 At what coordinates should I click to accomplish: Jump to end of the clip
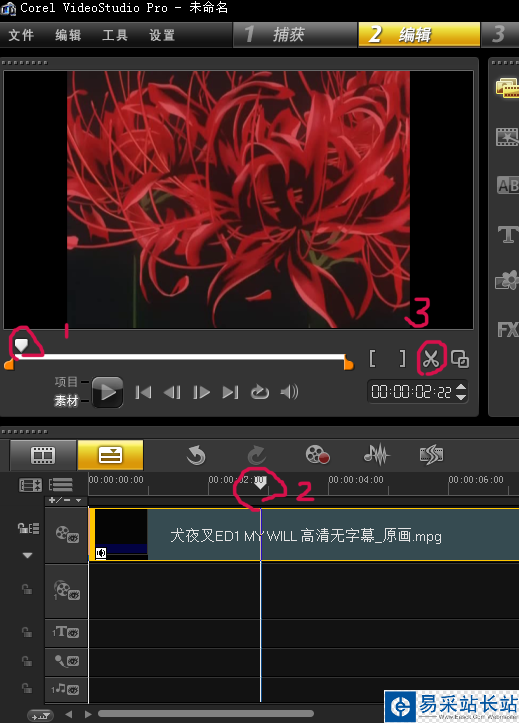[230, 392]
